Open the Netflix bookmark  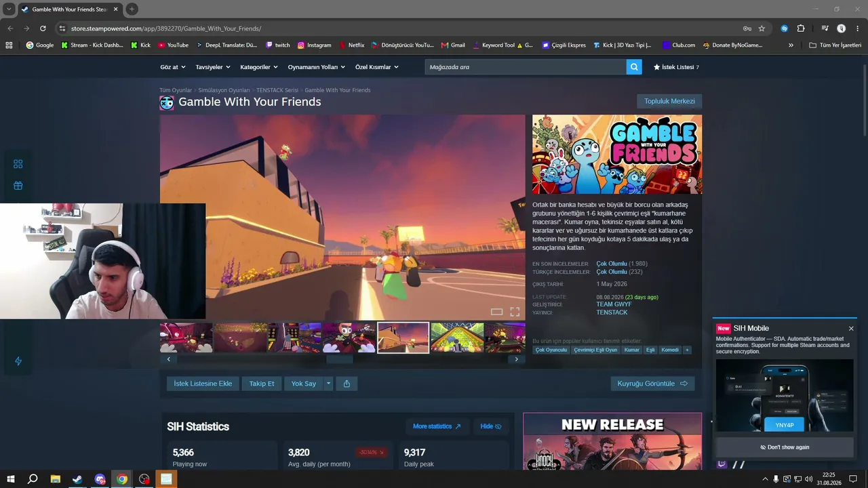point(352,45)
